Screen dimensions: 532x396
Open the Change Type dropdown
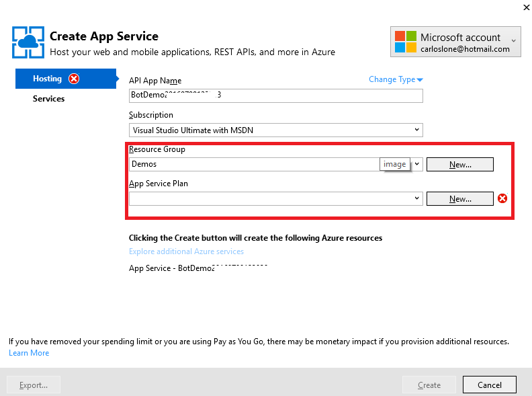pos(396,79)
